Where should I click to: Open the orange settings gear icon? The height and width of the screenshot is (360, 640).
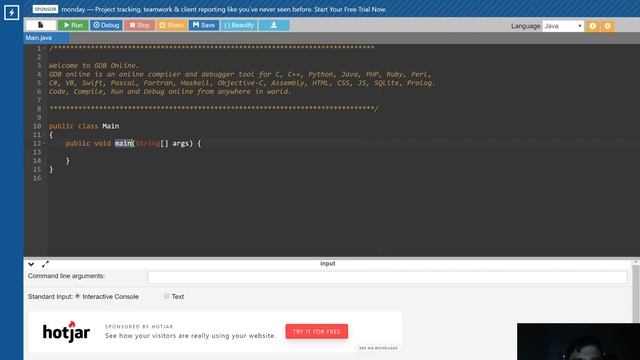[x=608, y=26]
